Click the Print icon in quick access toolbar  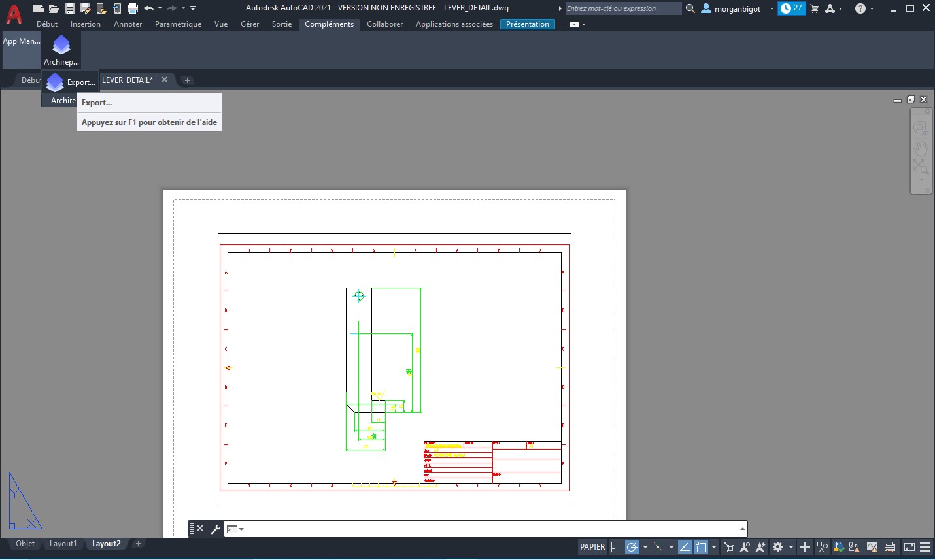pyautogui.click(x=133, y=8)
